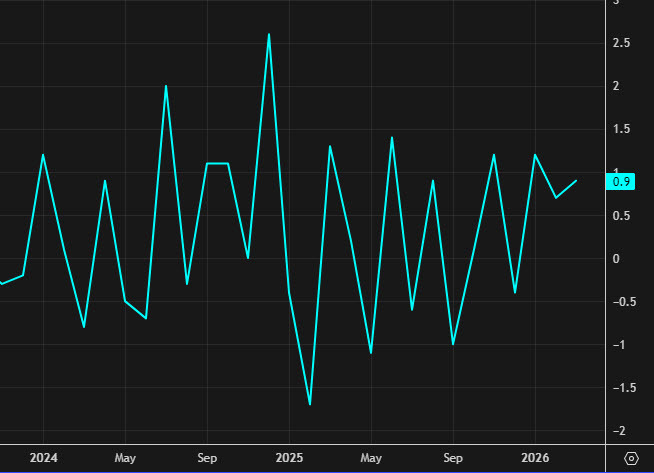Click the 0.5 price scale label
654x473 pixels.
tap(621, 216)
